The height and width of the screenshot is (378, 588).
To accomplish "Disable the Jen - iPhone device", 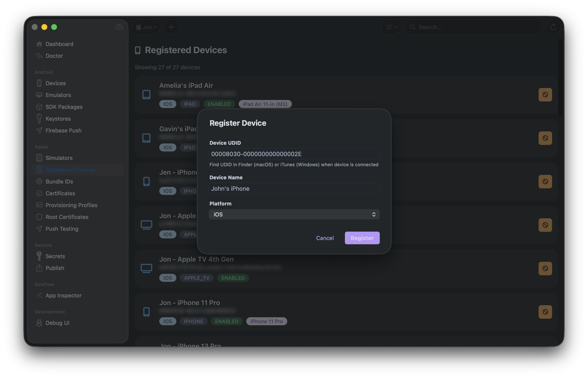I will tap(545, 182).
